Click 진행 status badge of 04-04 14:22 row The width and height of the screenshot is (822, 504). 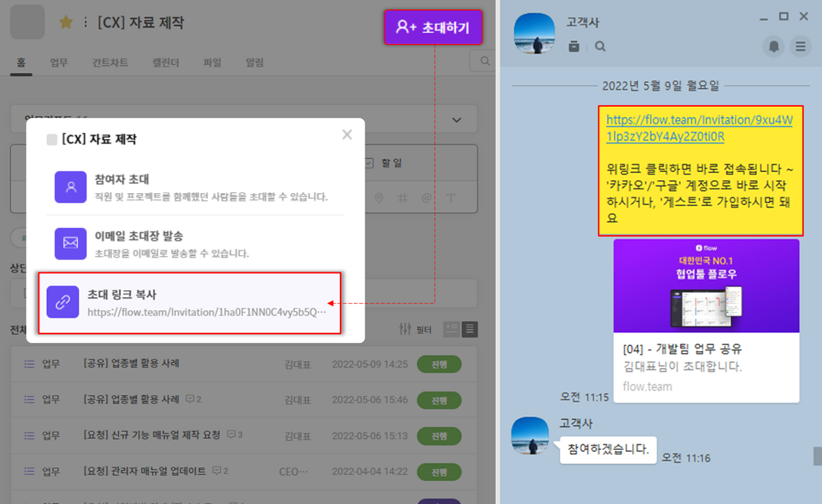coord(439,472)
